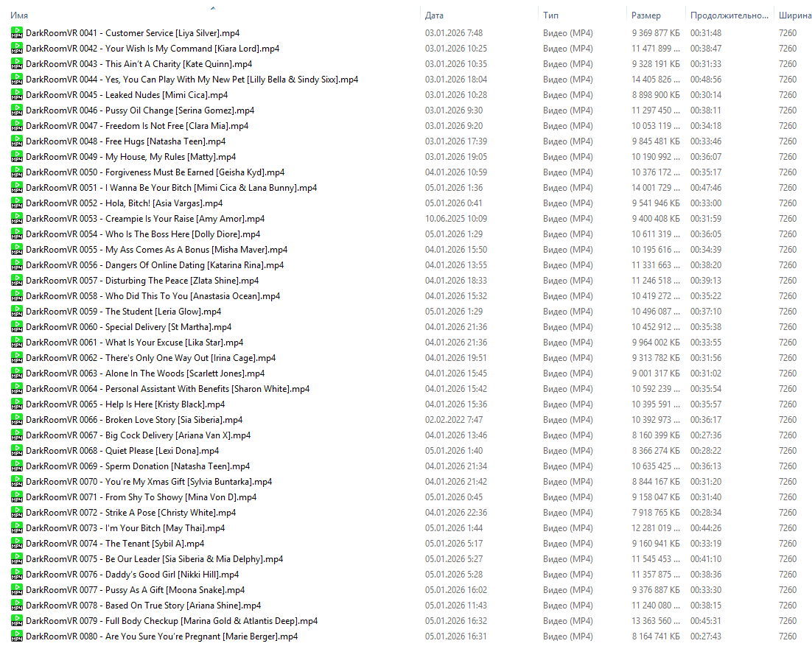The image size is (812, 649).
Task: Click width value '7260' in DarkRoomVR 0076 row
Action: click(x=788, y=575)
